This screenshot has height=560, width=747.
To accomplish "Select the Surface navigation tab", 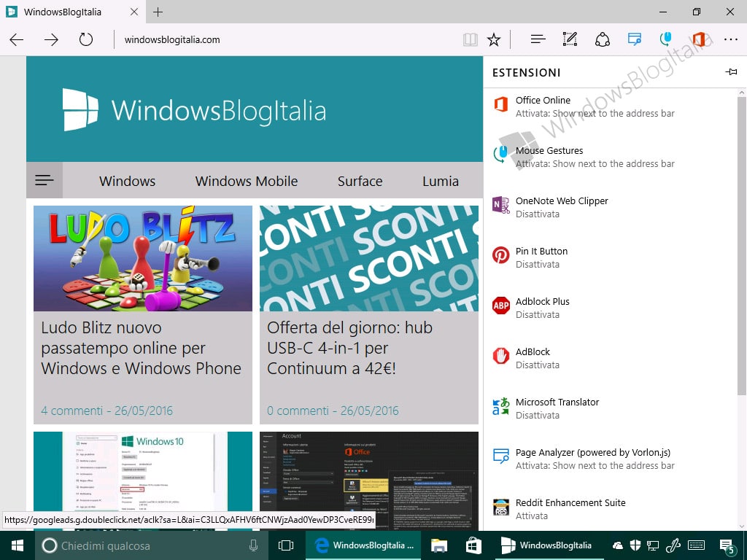I will click(x=360, y=181).
